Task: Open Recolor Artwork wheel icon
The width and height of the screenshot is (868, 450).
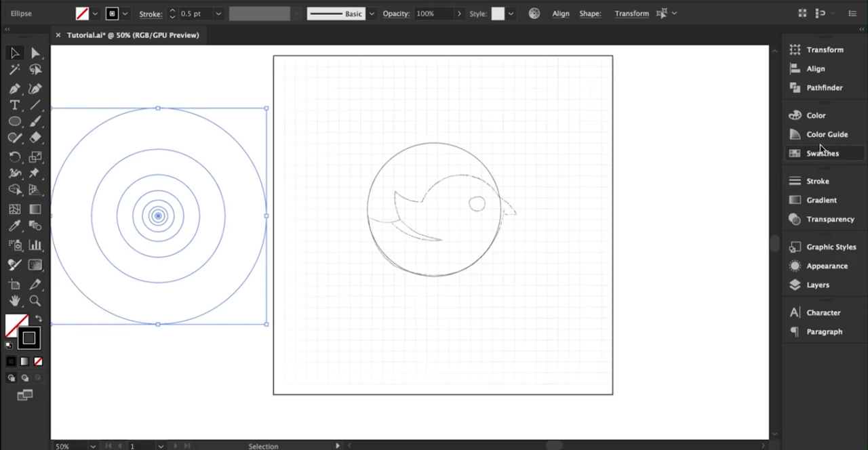Action: [534, 14]
